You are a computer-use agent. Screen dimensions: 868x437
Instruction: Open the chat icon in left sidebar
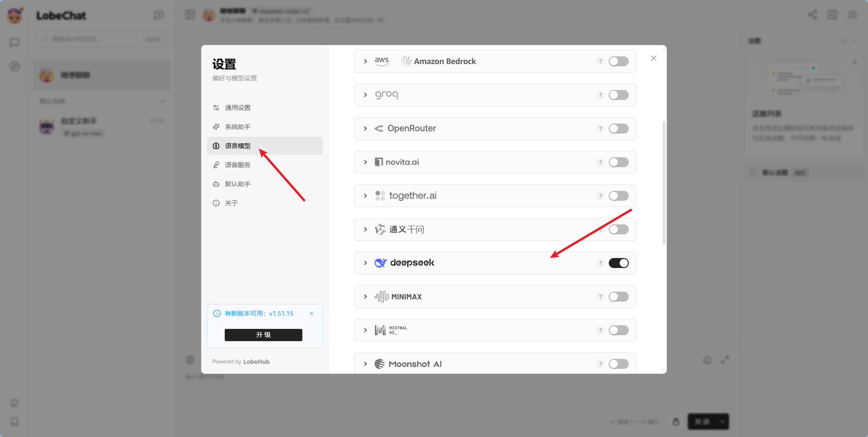pyautogui.click(x=15, y=42)
